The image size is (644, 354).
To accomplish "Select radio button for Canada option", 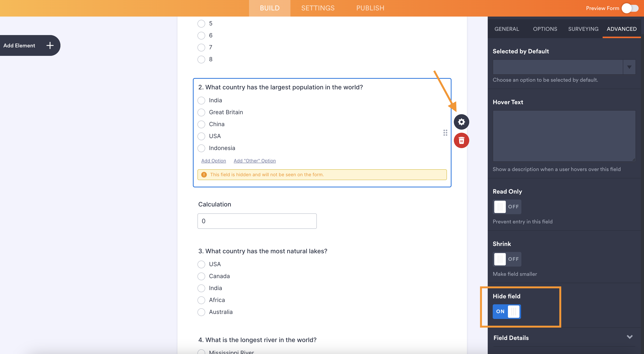I will tap(201, 276).
